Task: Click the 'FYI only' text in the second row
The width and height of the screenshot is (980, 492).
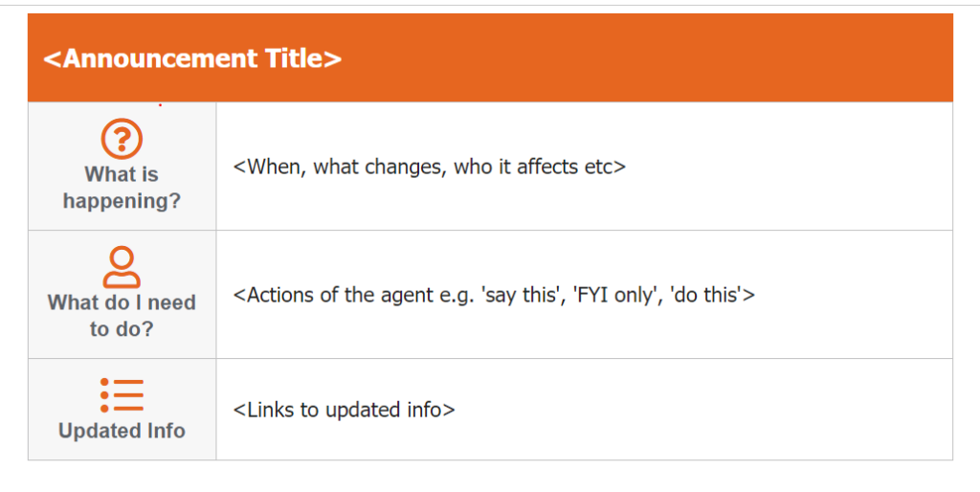Action: [x=614, y=295]
